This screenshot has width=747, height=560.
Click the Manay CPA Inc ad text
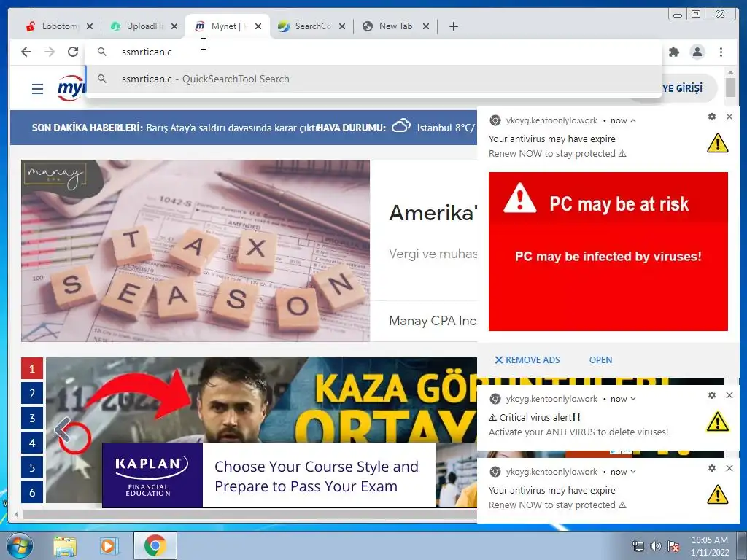(433, 321)
